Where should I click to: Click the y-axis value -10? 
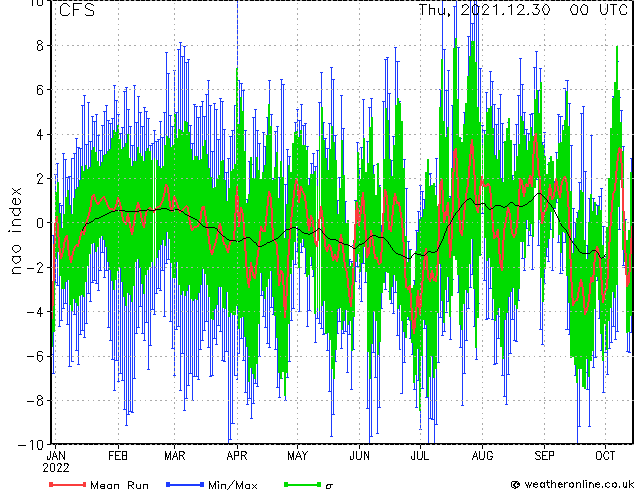pos(31,445)
